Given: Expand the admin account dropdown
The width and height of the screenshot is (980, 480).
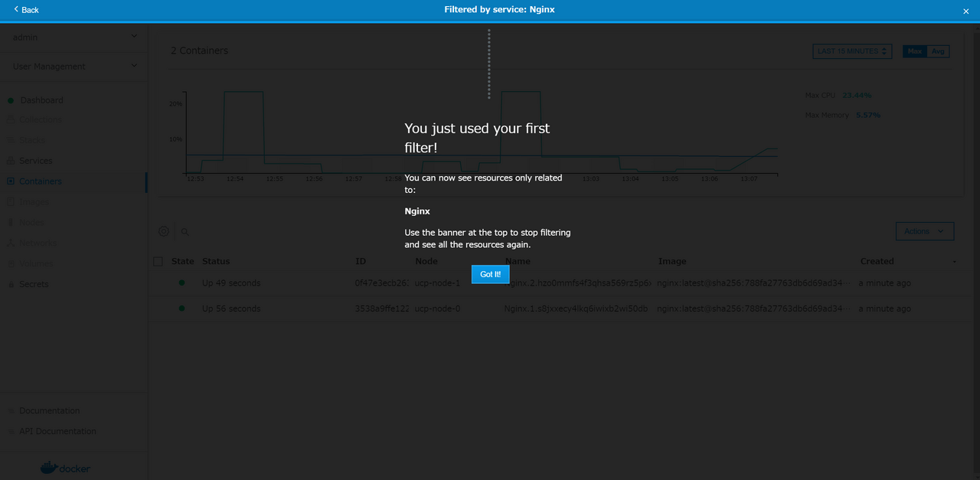Looking at the screenshot, I should coord(73,37).
